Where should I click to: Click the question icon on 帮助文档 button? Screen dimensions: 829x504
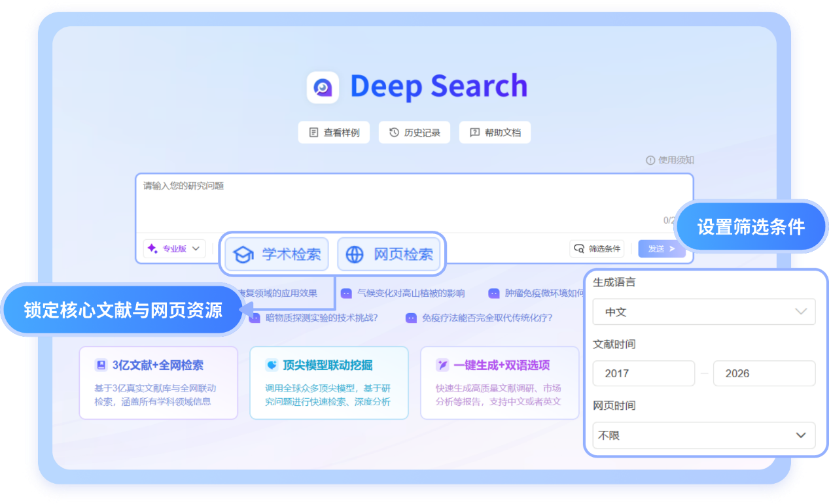click(x=476, y=132)
